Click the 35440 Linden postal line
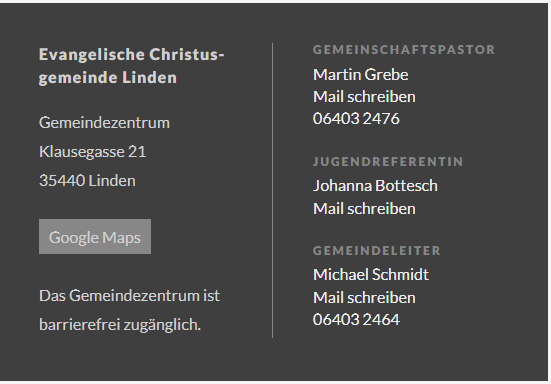Image resolution: width=551 pixels, height=384 pixels. [87, 181]
